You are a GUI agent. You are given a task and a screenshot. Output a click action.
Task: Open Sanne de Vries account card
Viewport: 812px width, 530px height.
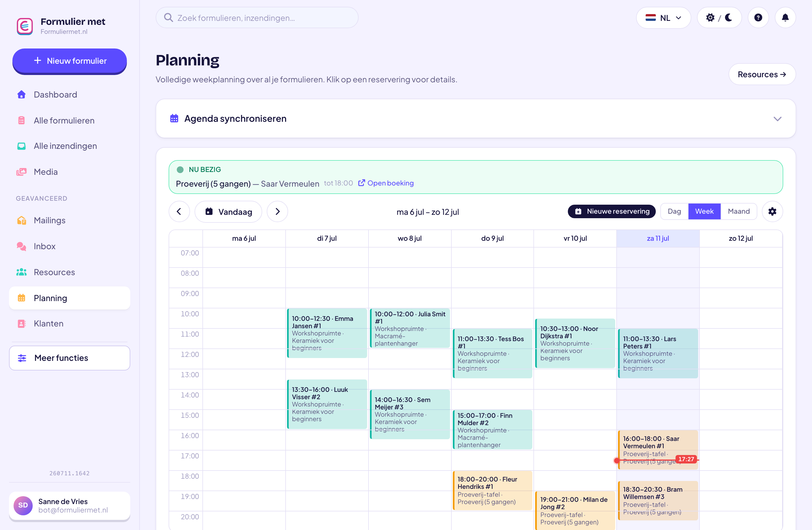[70, 505]
